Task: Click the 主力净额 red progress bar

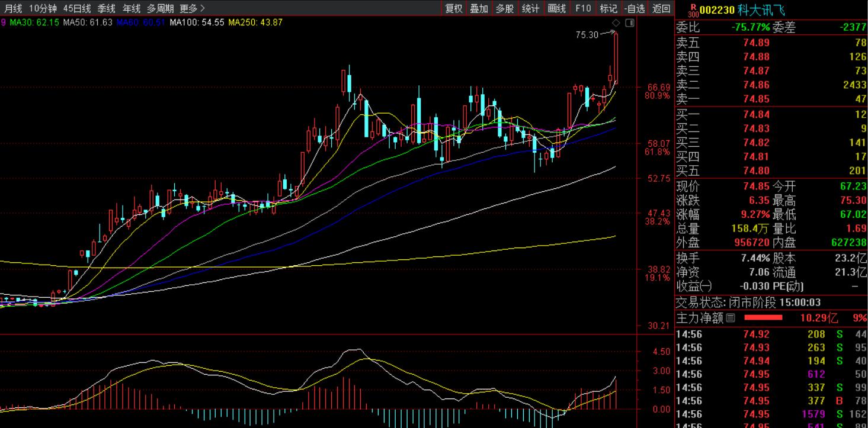Action: (763, 318)
